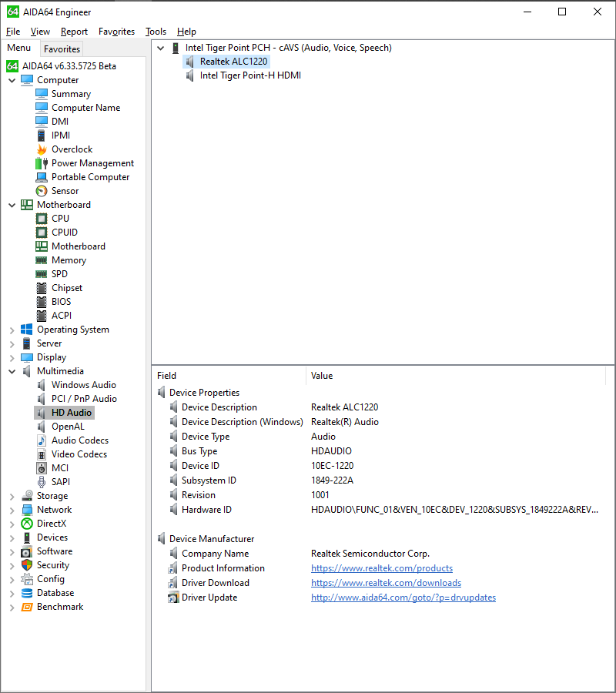Click the Driver Update row icon
Screen dimensions: 616x693
pyautogui.click(x=172, y=598)
